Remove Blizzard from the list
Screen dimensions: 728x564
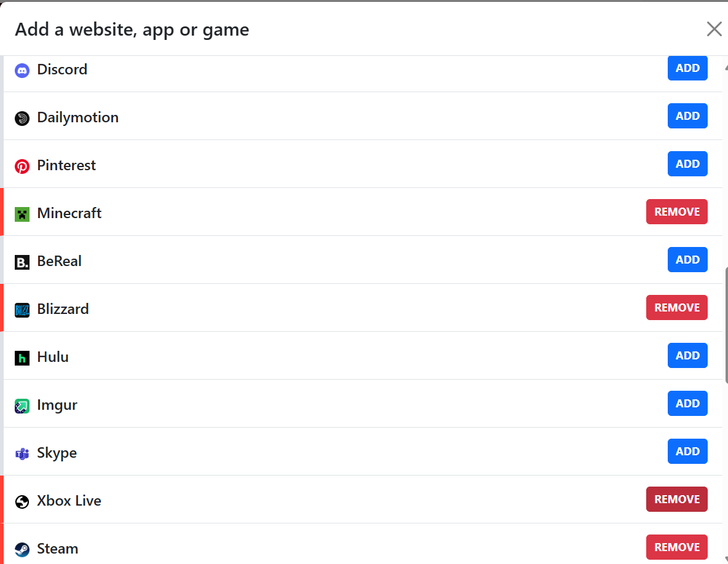(x=676, y=308)
